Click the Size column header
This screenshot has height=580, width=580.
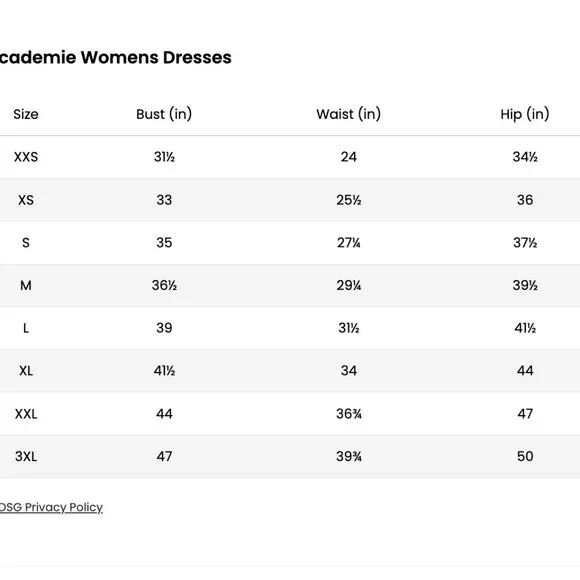coord(26,114)
